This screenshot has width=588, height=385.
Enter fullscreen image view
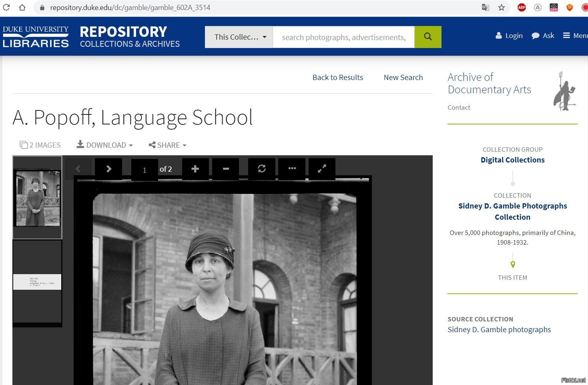[322, 169]
